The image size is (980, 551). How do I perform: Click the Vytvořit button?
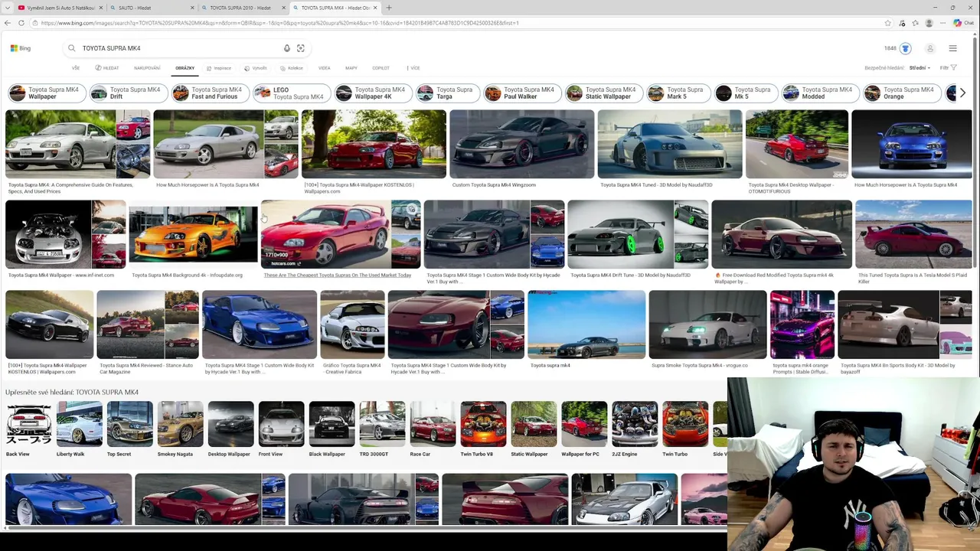coord(256,68)
